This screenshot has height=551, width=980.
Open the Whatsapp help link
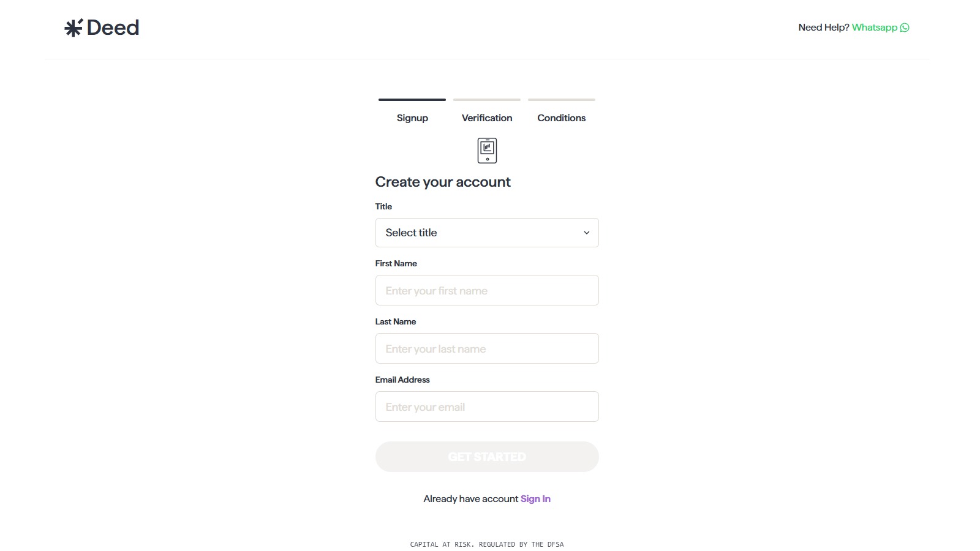[875, 27]
